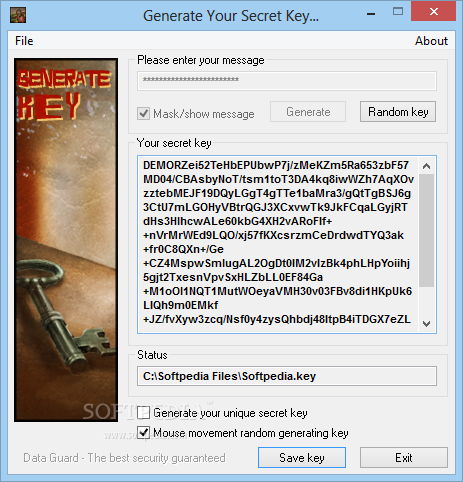Image resolution: width=463 pixels, height=482 pixels.
Task: Click the Save key button
Action: (x=302, y=458)
